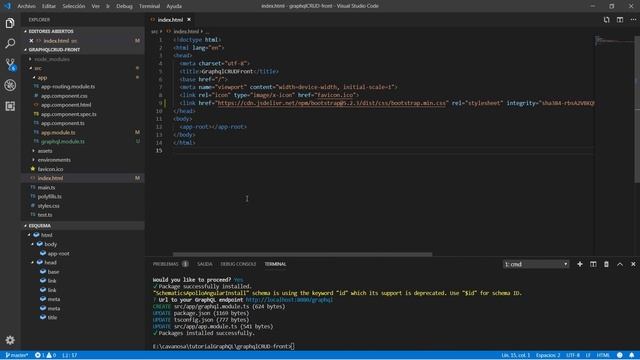Open the Terminal menu

[149, 6]
